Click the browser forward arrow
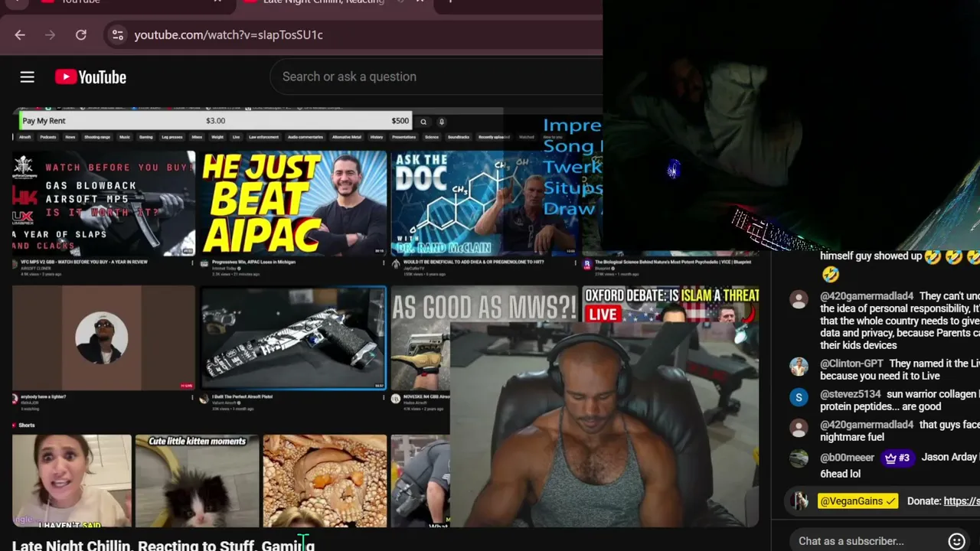 [51, 34]
